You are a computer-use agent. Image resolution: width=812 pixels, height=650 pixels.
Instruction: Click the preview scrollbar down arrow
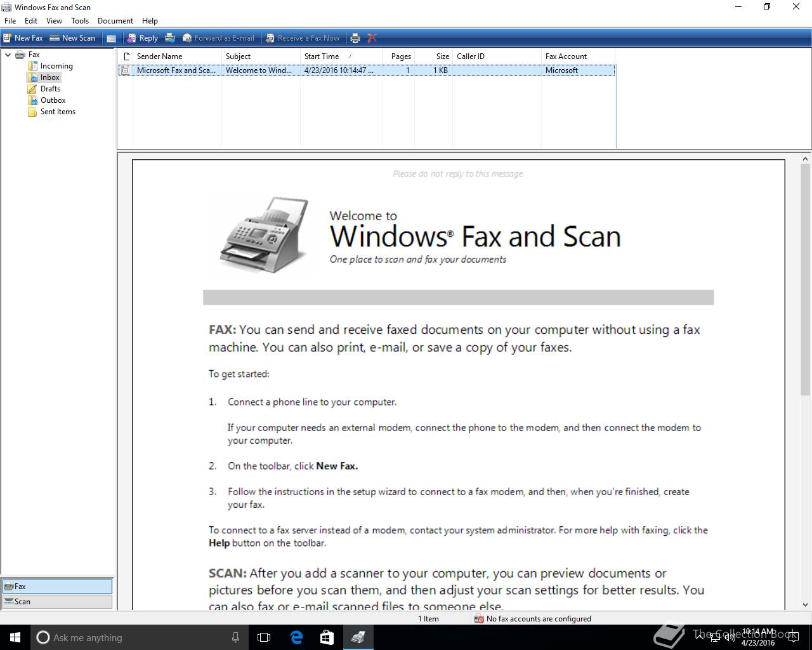(806, 605)
